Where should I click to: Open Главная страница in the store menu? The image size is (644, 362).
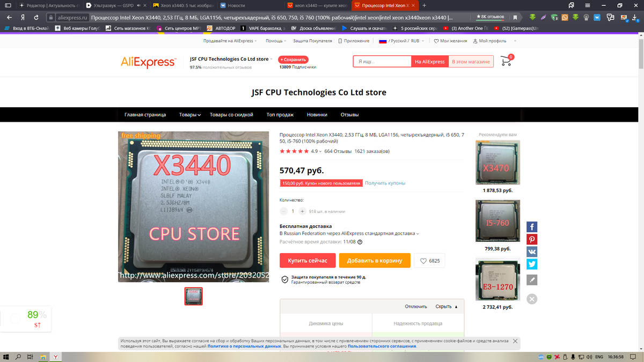[x=145, y=115]
